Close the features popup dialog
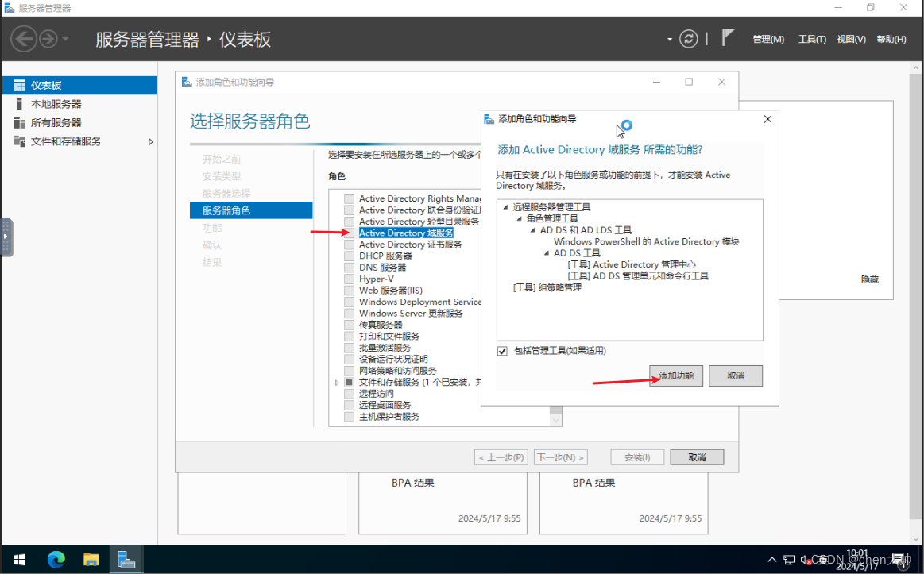 [767, 119]
